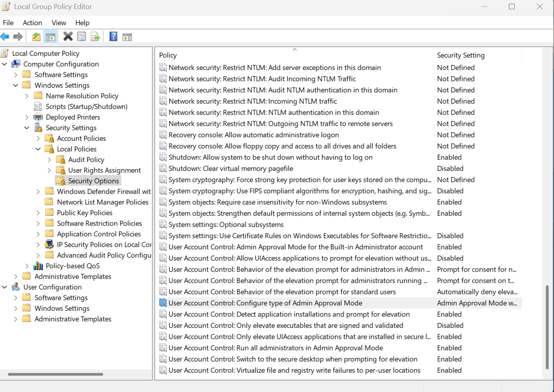Click the tree pane horizontal scrollbar
Viewport: 554px width, 392px height.
(x=55, y=374)
